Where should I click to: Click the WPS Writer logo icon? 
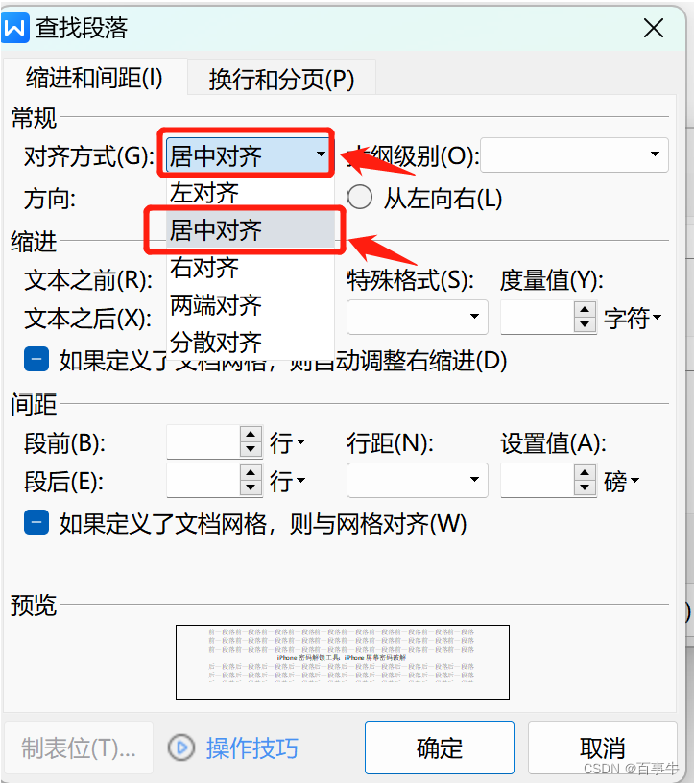tap(15, 28)
